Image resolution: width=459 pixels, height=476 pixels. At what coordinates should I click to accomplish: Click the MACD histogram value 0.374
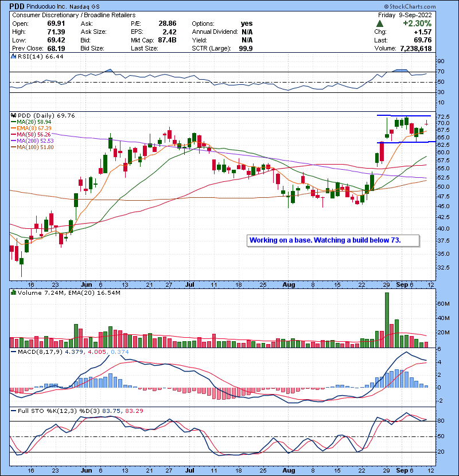120,352
